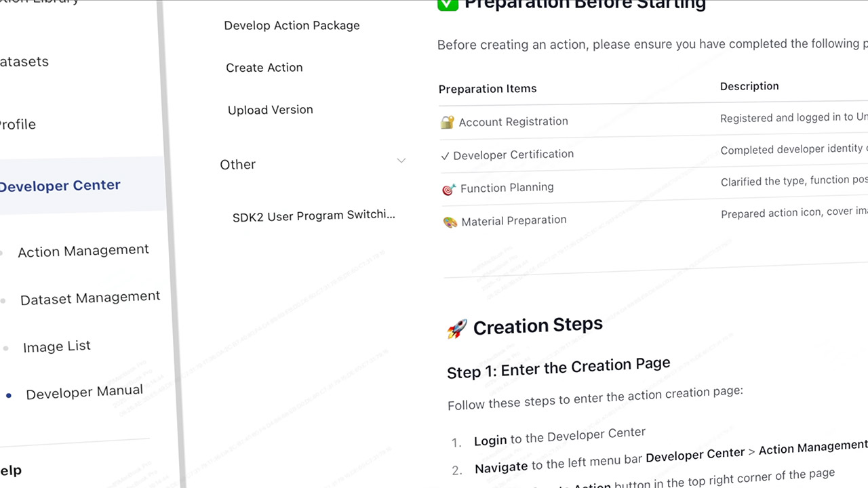
Task: Click the Other section heading
Action: [237, 165]
